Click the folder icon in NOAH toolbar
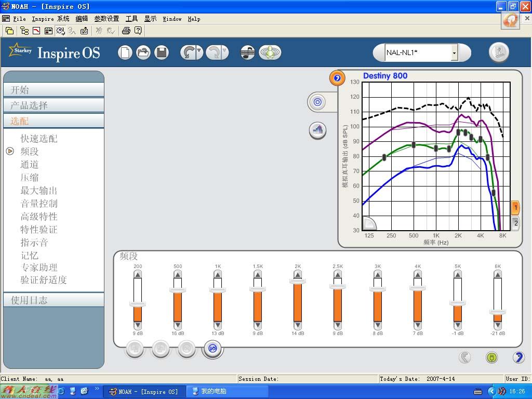 [x=10, y=31]
